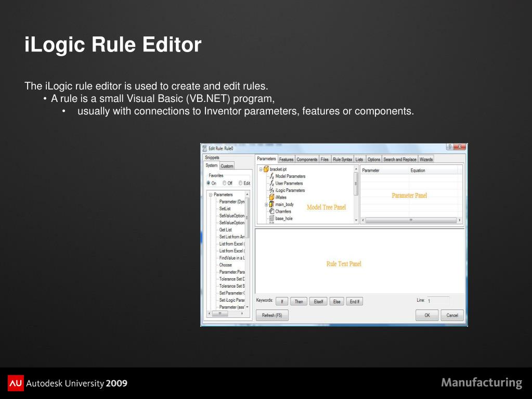532x399 pixels.
Task: Click the Parameter column header
Action: [385, 170]
